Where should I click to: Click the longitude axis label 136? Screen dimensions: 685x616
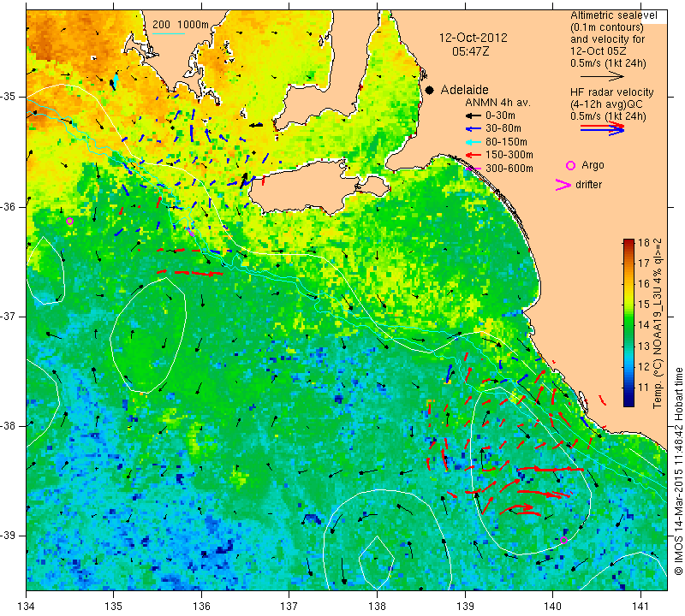pyautogui.click(x=202, y=607)
